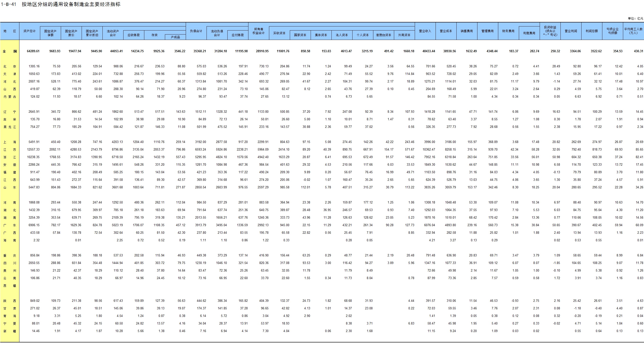Select the 利润总额 column header
Screen dimensions: 644x350
591,31
